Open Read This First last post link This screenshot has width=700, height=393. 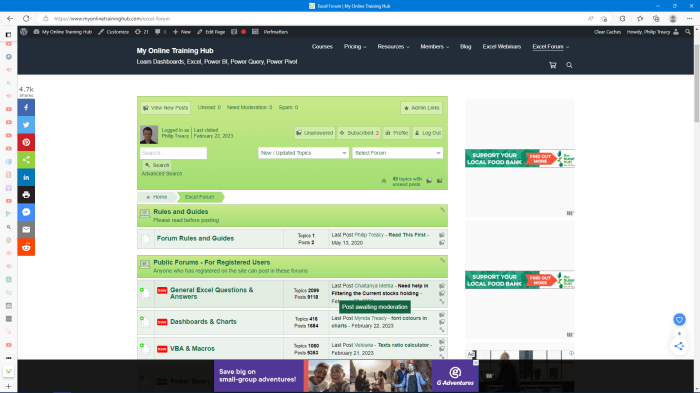click(407, 234)
